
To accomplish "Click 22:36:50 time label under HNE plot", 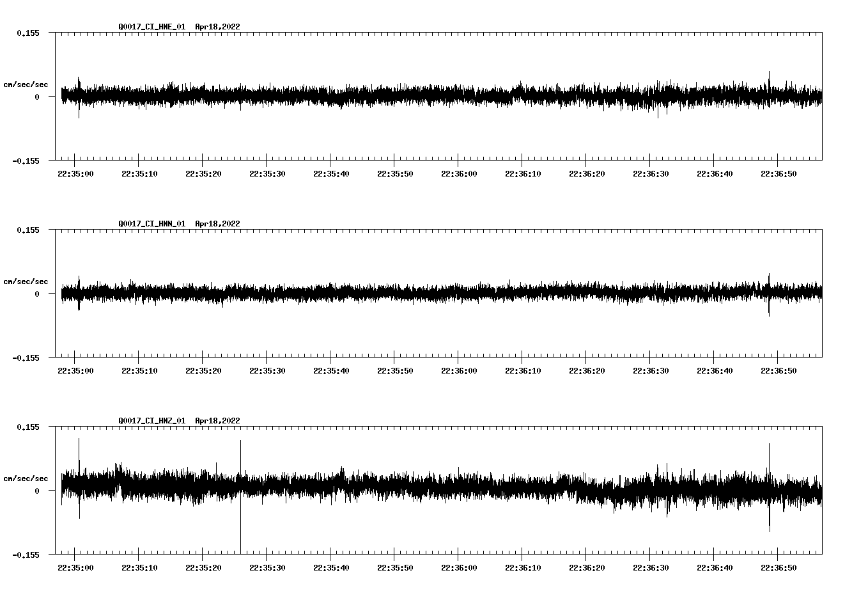I will [x=779, y=173].
